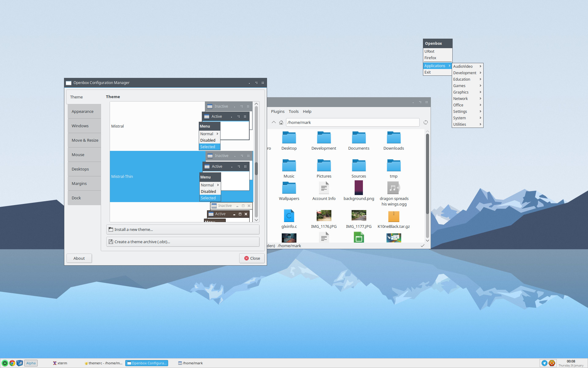This screenshot has height=368, width=588.
Task: Click the /home/mark path field
Action: click(x=352, y=122)
